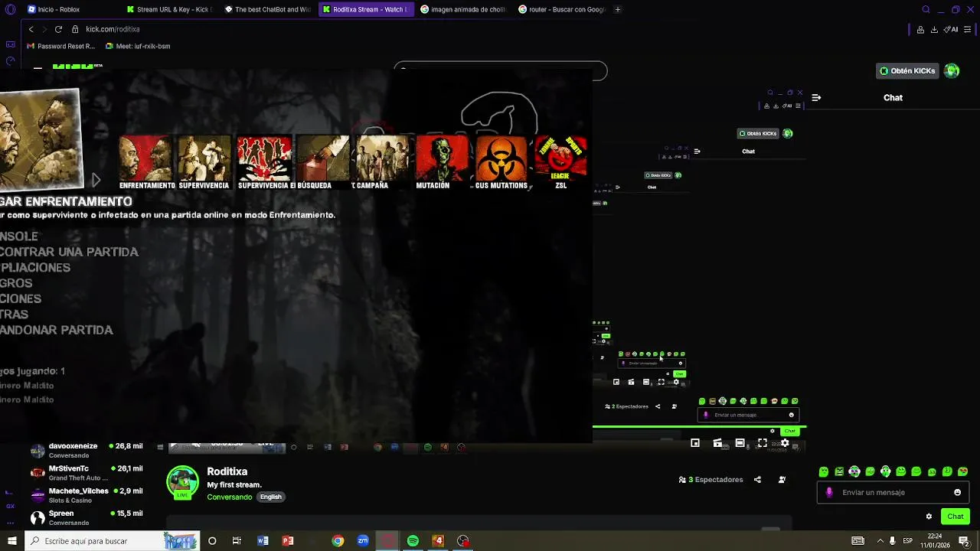
Task: Select the CAMPAÑA game mode thumbnail
Action: point(382,162)
